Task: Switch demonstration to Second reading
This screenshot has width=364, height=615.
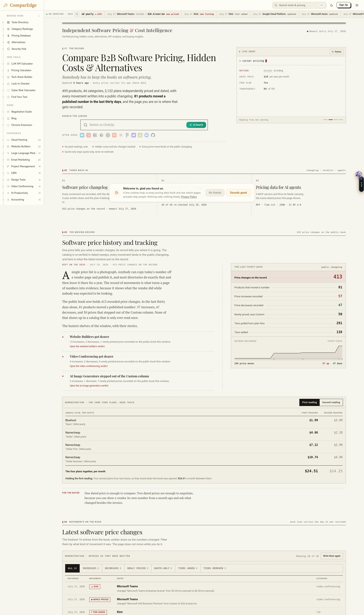Action: coord(331,402)
